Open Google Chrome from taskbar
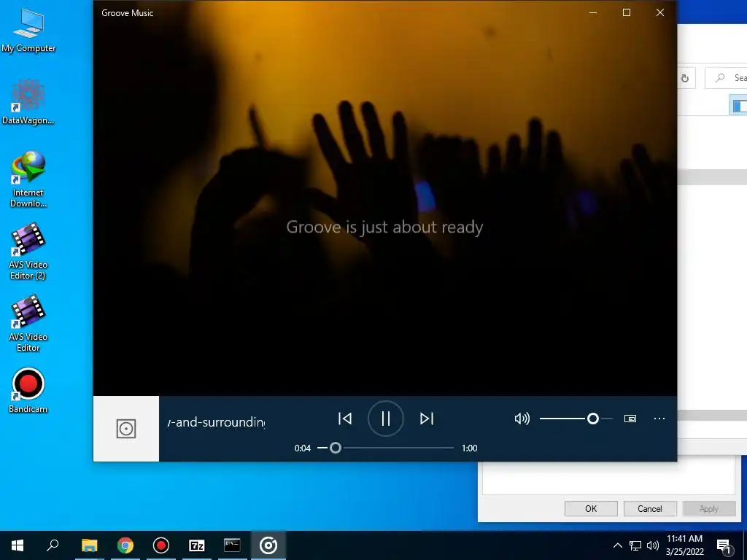Screen dimensions: 747x560 tap(125, 545)
